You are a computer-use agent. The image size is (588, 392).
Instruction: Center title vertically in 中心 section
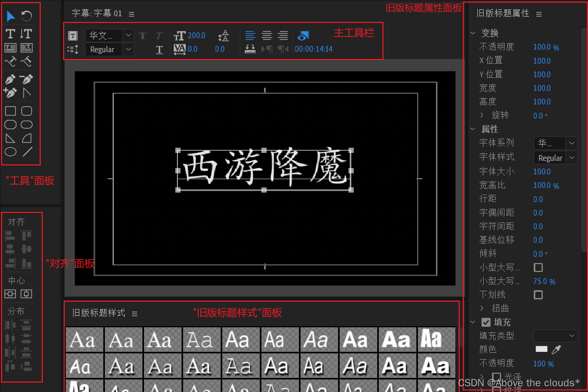(26, 294)
